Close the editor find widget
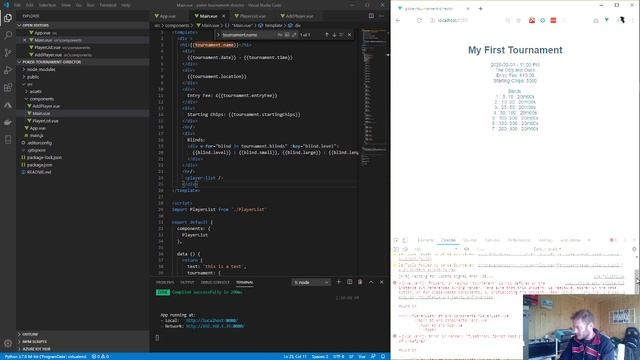 pos(349,35)
